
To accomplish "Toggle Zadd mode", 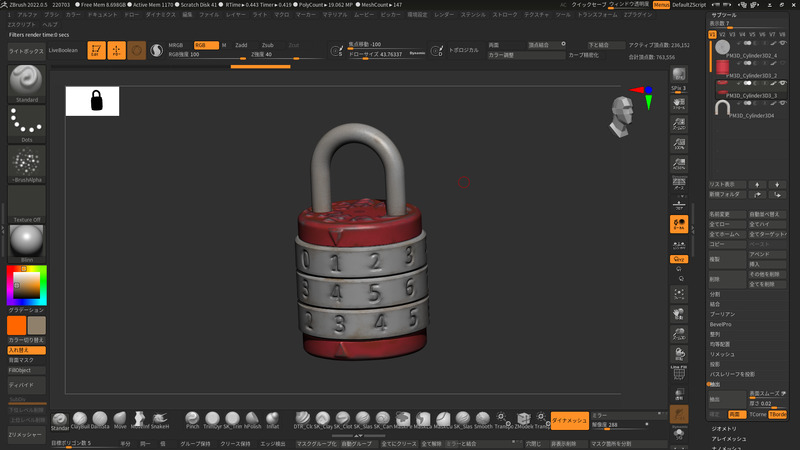I will (x=241, y=45).
